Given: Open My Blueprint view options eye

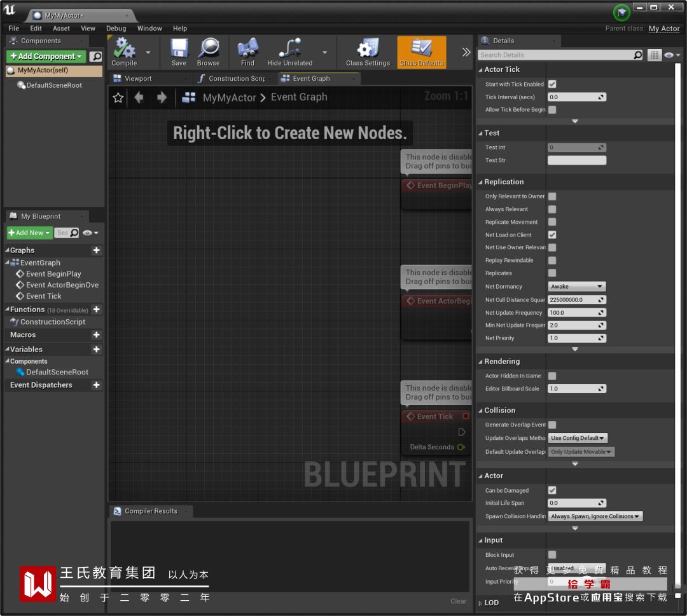Looking at the screenshot, I should pos(90,233).
